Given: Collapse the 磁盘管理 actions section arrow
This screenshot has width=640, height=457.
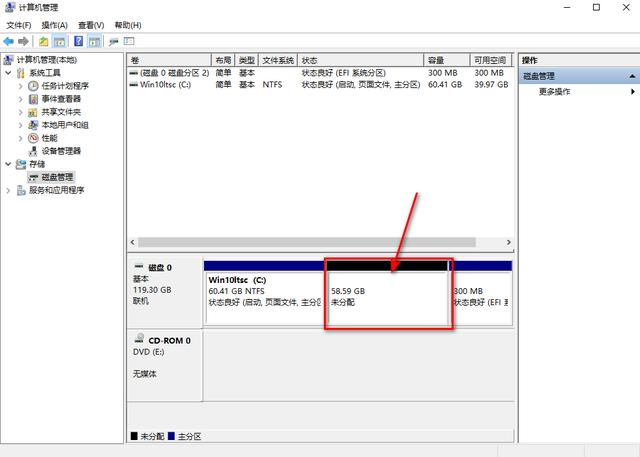Looking at the screenshot, I should 632,76.
